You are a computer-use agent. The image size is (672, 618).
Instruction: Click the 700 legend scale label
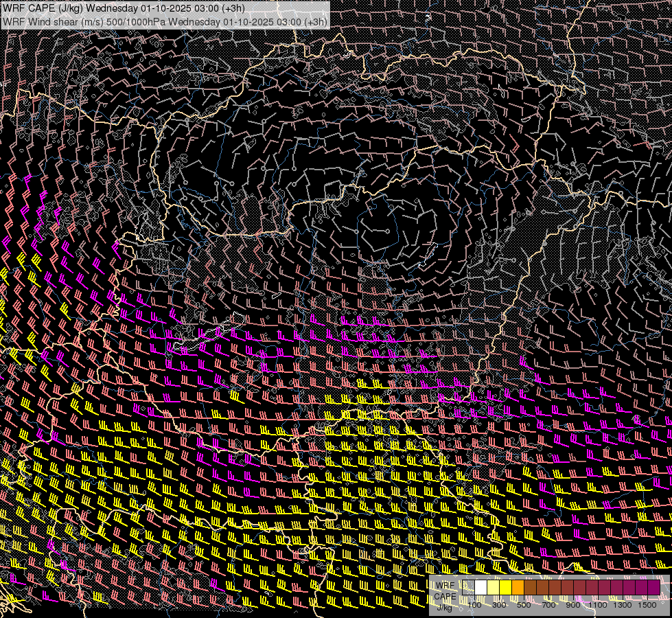tap(548, 605)
